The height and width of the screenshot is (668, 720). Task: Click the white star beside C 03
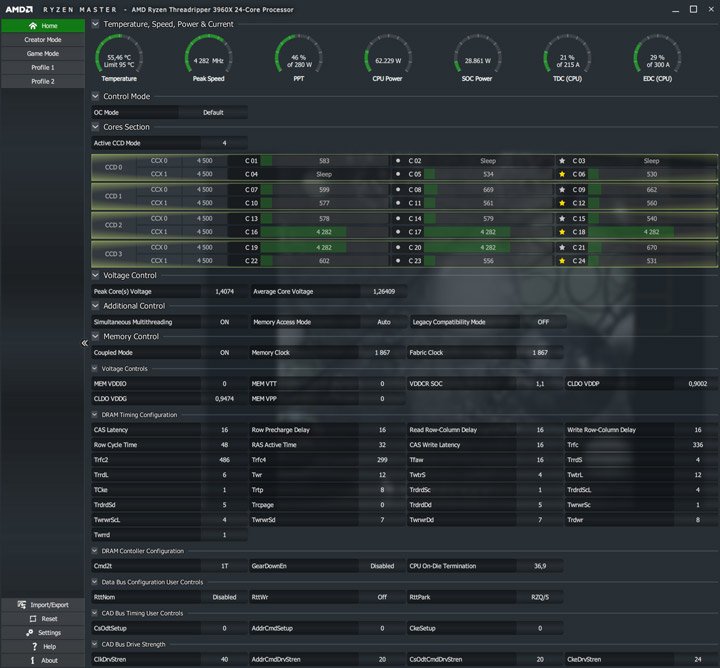[562, 161]
